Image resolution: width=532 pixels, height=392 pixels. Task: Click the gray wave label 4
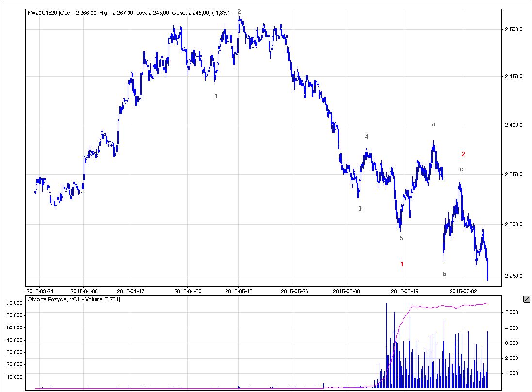pos(367,136)
